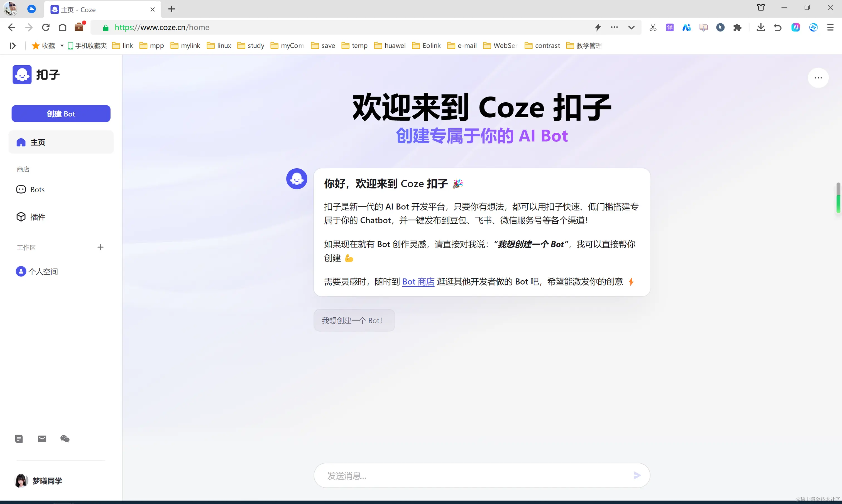Click the WeChat icon in sidebar footer
The height and width of the screenshot is (504, 842).
pos(65,439)
